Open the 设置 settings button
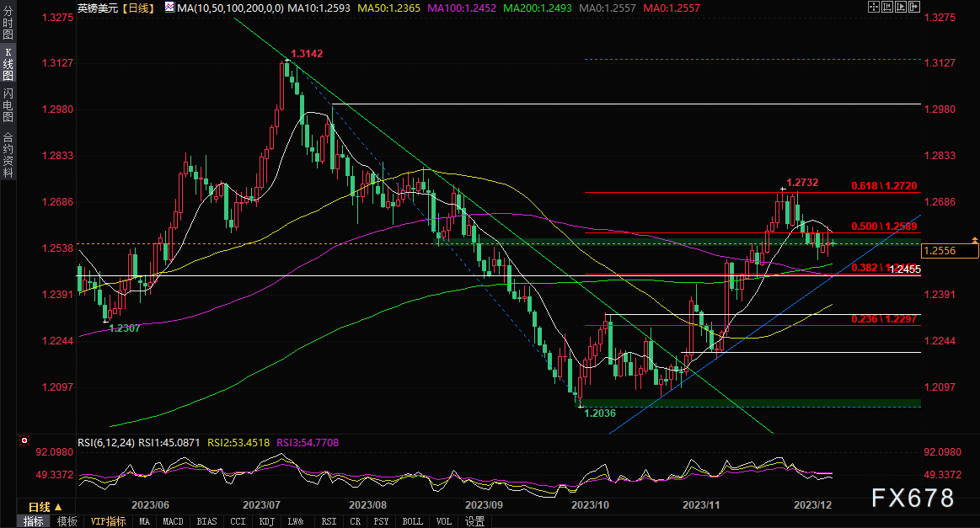This screenshot has width=980, height=528. (474, 521)
